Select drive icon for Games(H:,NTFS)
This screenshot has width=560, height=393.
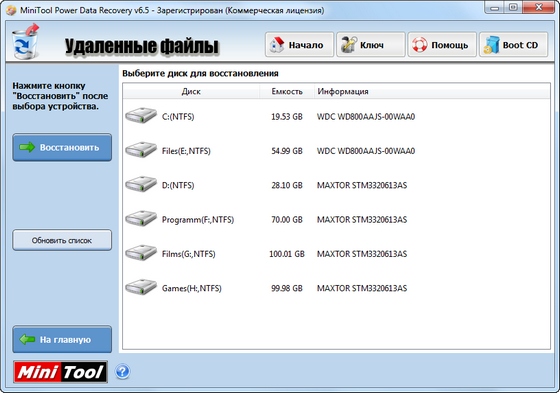141,287
